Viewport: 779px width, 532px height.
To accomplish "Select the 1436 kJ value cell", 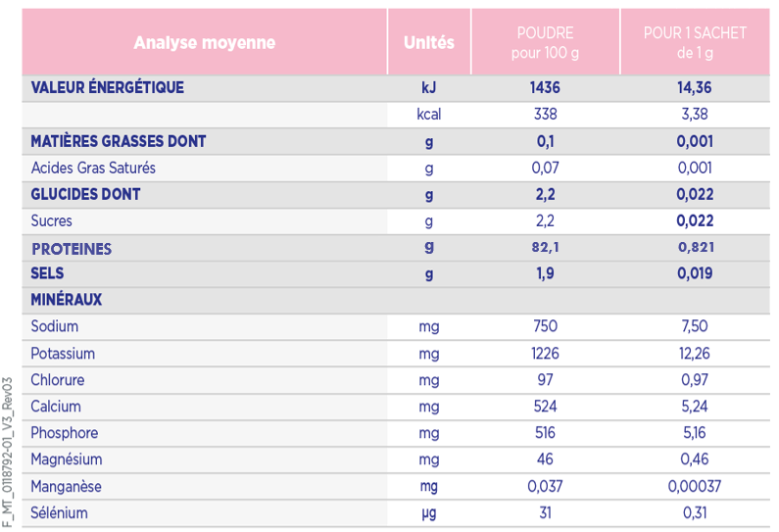I will click(545, 88).
